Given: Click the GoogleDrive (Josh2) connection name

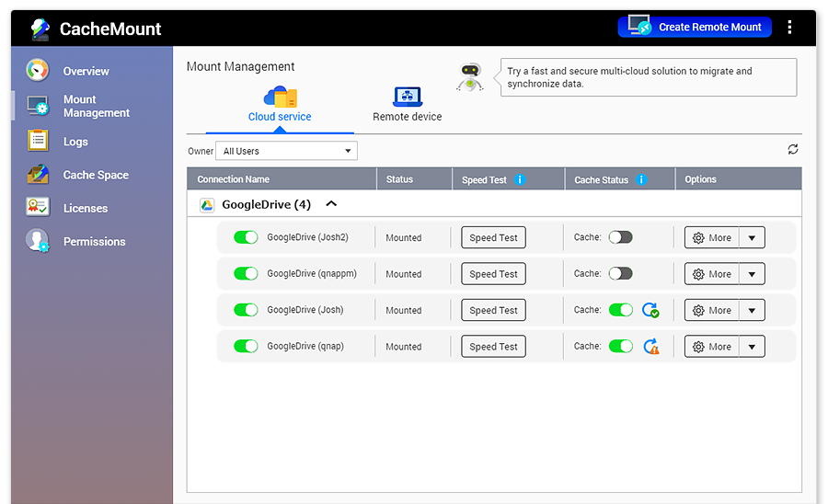Looking at the screenshot, I should tap(307, 237).
